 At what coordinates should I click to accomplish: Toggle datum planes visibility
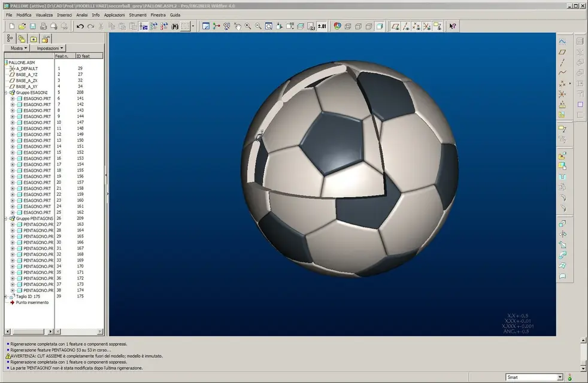395,26
